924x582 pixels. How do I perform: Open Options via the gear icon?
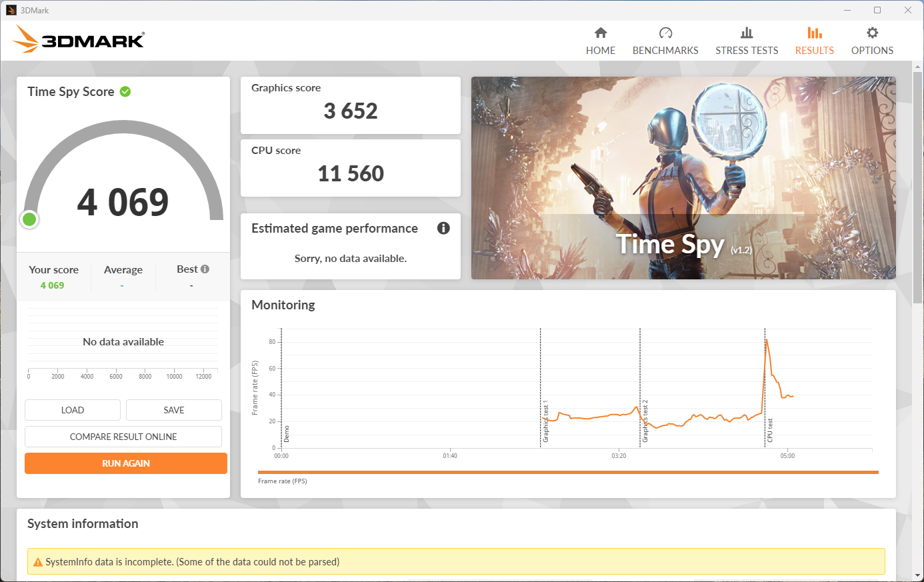point(872,33)
